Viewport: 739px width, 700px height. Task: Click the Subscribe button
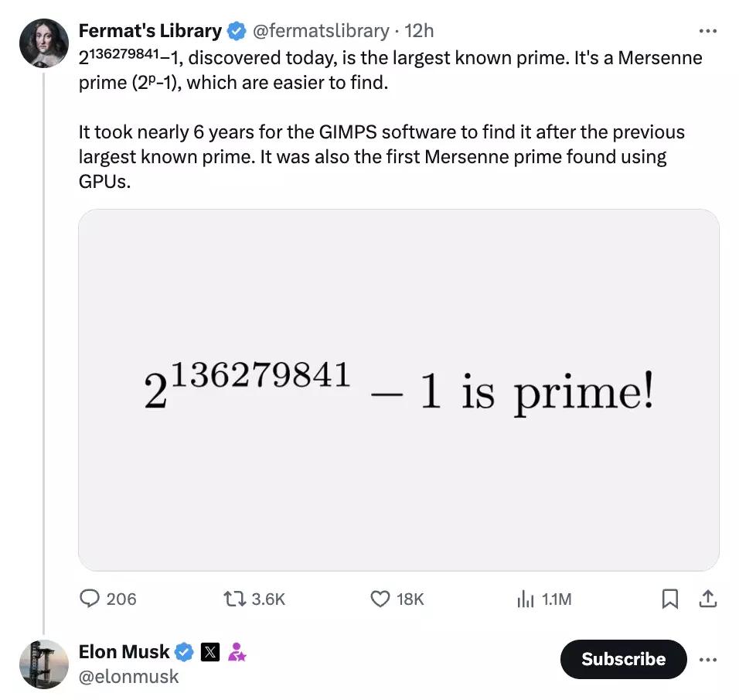[623, 659]
